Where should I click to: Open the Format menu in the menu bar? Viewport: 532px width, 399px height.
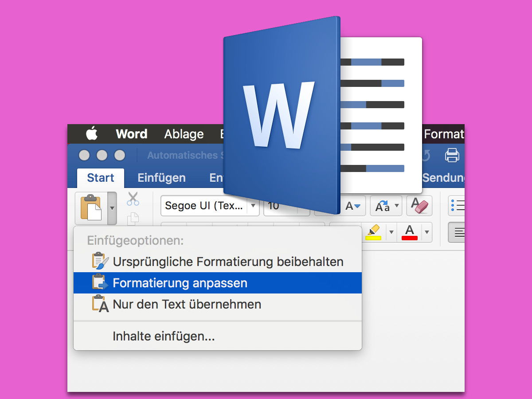pos(444,134)
